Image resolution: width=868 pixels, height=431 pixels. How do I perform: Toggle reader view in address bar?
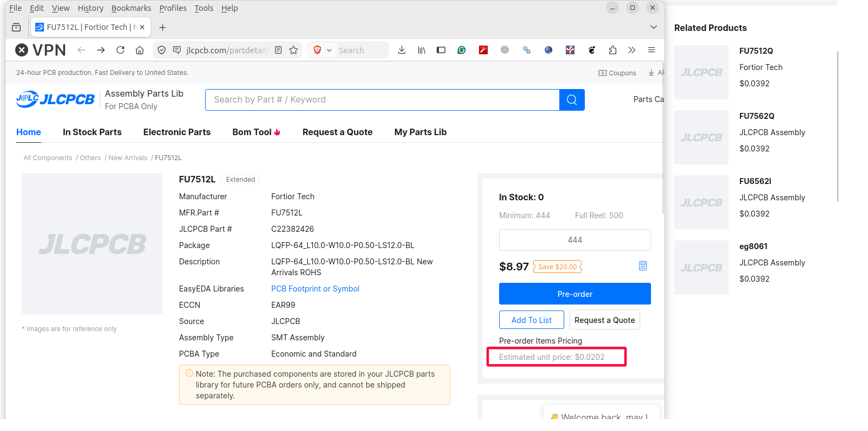278,50
